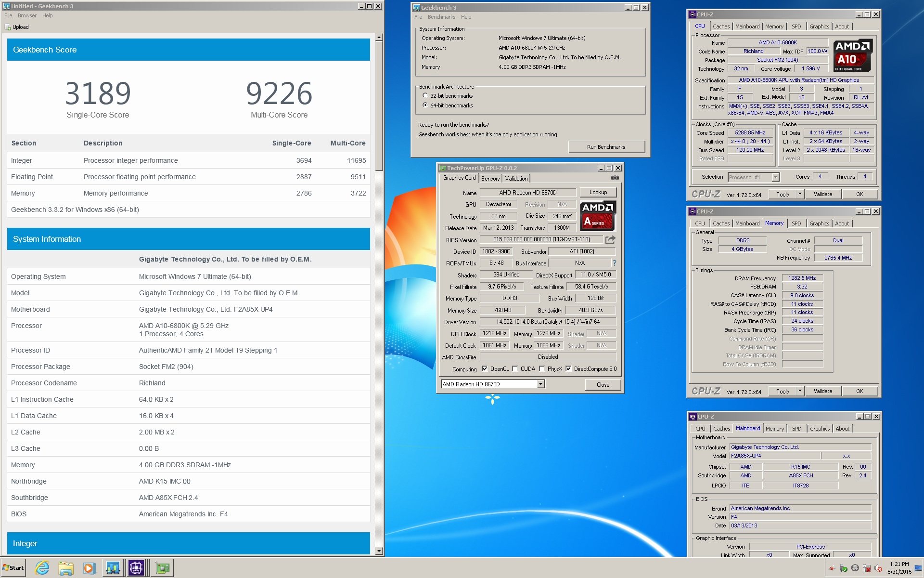Open the Processor #1 selection dropdown in CPU-Z
Viewport: 924px width, 578px height.
coord(775,177)
